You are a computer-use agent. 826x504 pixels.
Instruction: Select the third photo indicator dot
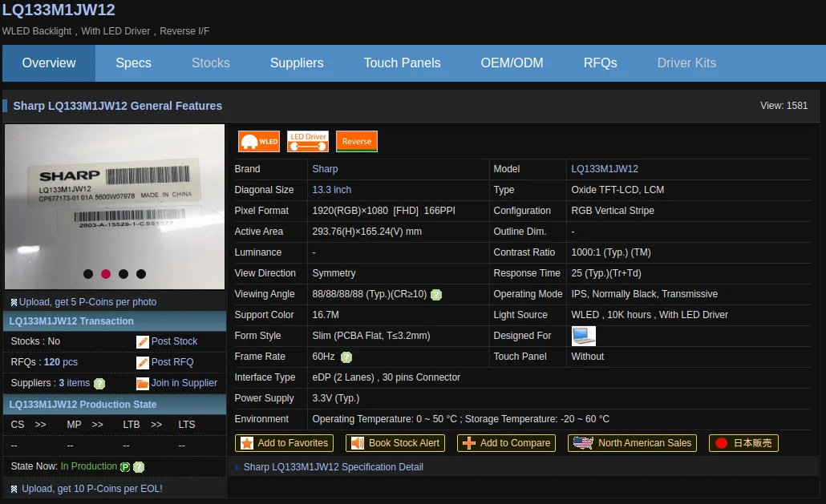click(x=123, y=273)
